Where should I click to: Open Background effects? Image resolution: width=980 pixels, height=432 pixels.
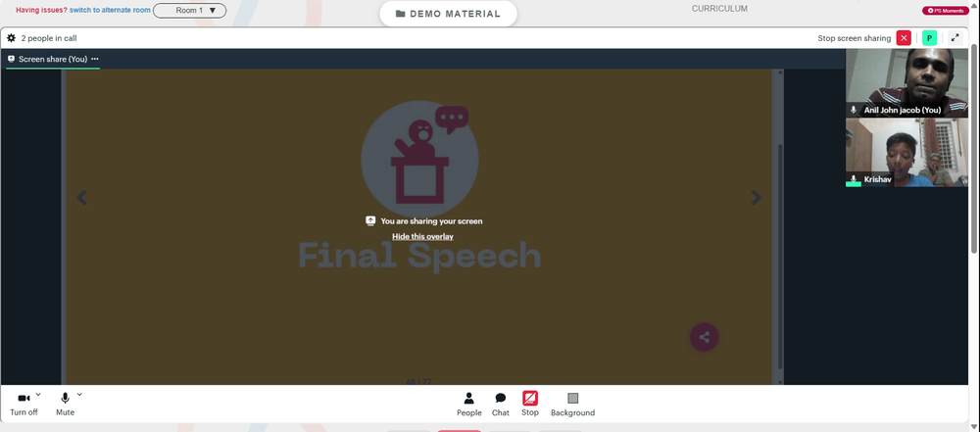[x=572, y=404]
